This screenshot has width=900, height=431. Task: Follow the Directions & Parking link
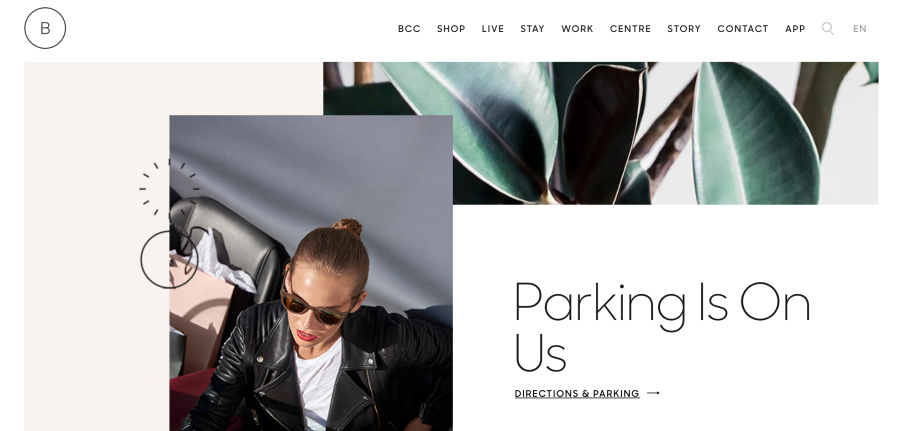tap(577, 394)
